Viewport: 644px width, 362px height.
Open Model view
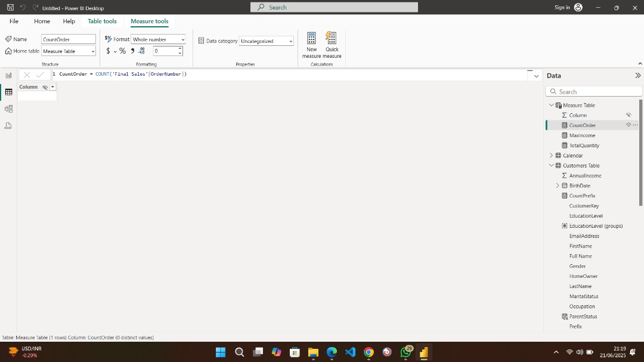pyautogui.click(x=8, y=109)
